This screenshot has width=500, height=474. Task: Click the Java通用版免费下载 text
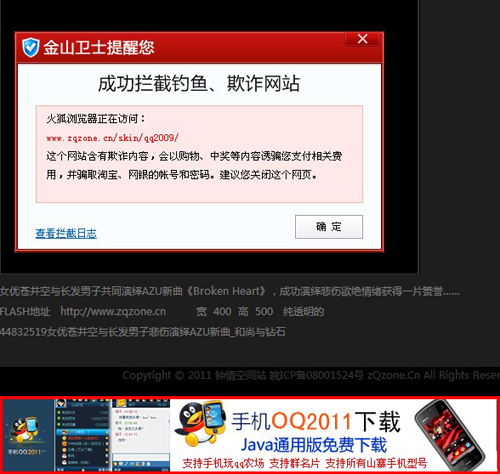pyautogui.click(x=314, y=445)
